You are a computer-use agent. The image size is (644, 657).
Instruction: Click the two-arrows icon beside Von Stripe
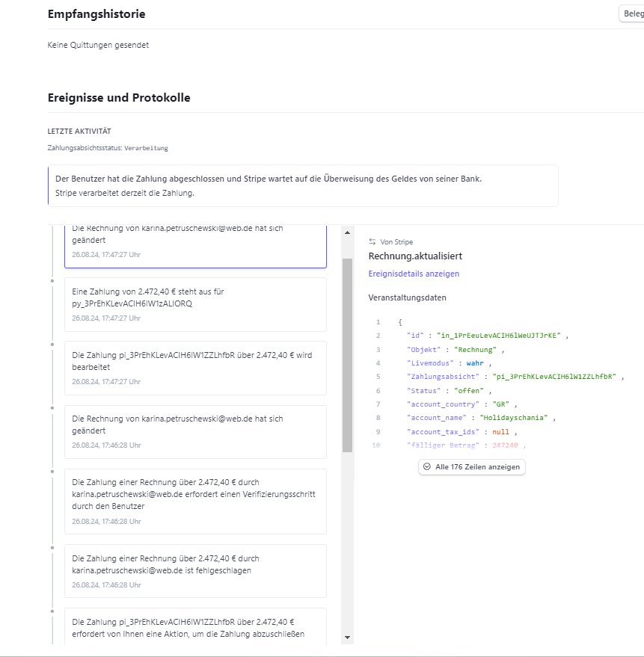(x=372, y=242)
